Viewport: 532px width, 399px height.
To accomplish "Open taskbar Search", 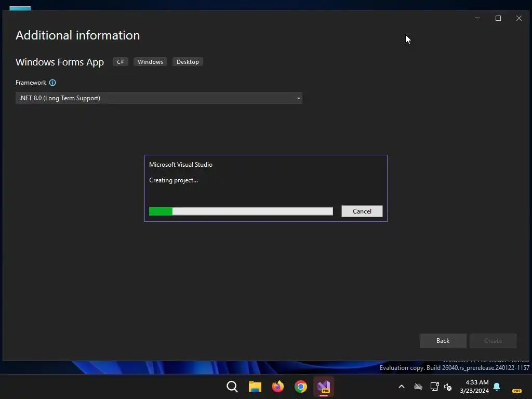I will [x=232, y=387].
